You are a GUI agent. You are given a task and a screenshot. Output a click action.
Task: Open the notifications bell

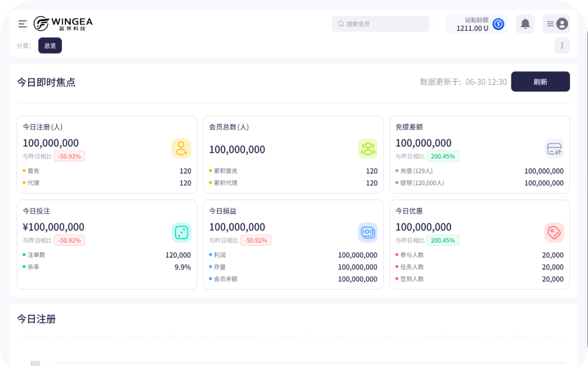tap(525, 24)
